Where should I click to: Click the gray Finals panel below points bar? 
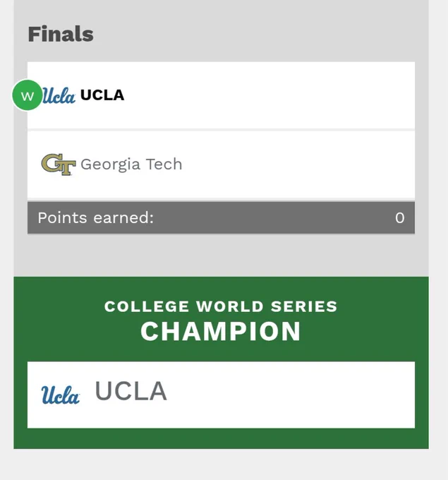click(222, 255)
